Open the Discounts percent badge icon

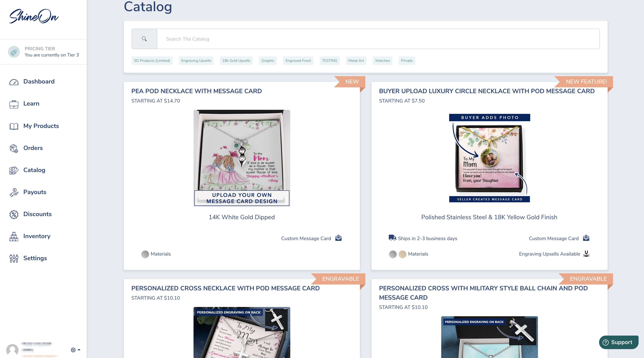[14, 214]
